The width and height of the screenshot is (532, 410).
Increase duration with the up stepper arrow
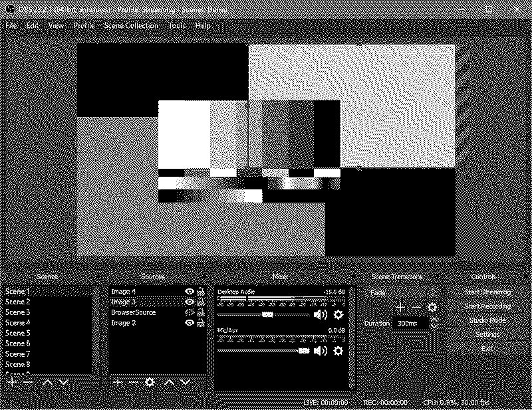434,320
